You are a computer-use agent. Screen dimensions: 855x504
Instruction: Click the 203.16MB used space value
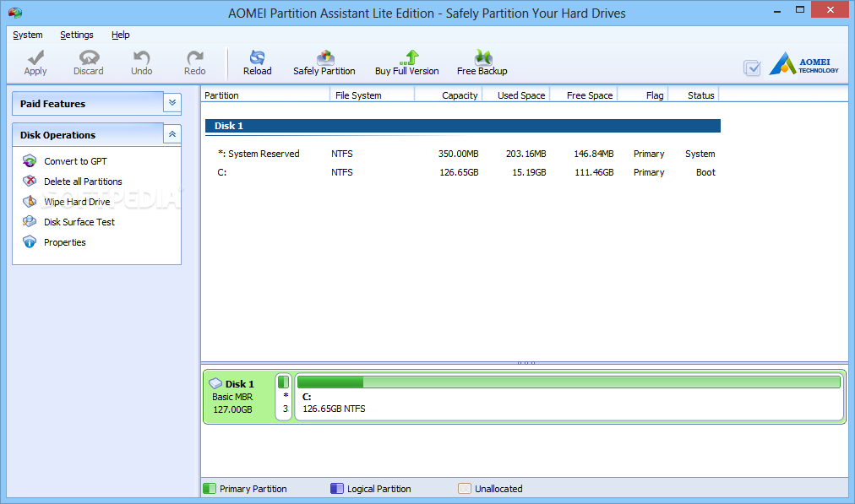(526, 154)
